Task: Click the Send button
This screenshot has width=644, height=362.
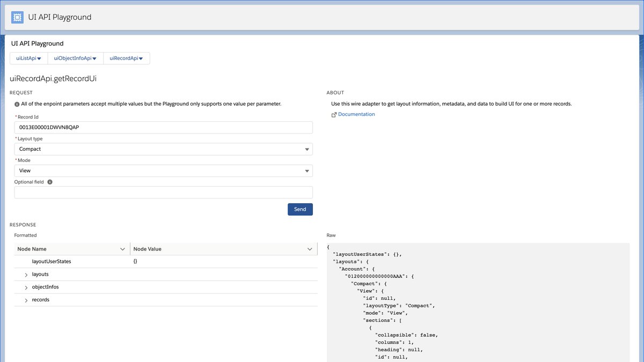Action: [300, 209]
